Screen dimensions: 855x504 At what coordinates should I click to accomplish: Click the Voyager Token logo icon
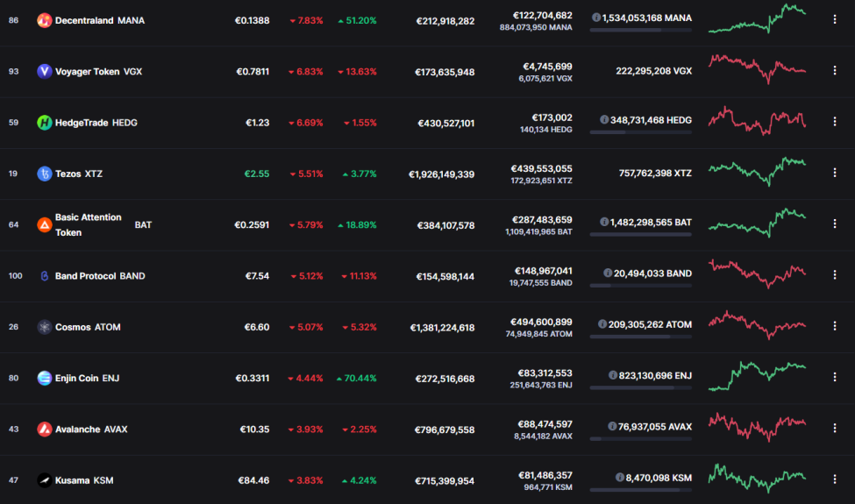(x=44, y=71)
